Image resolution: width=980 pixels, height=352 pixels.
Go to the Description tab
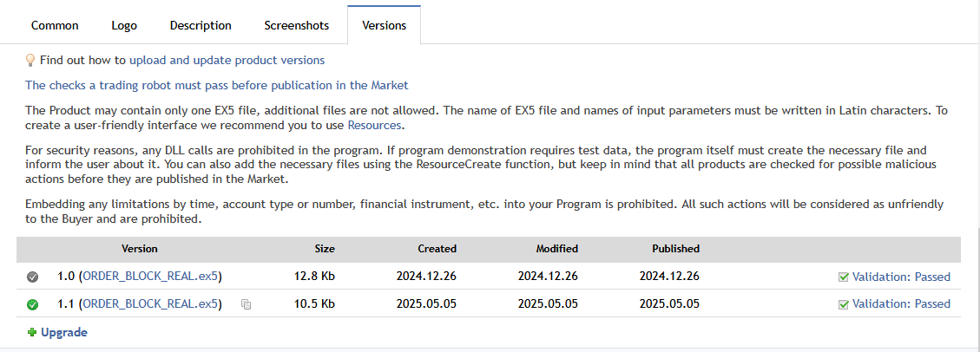[201, 25]
